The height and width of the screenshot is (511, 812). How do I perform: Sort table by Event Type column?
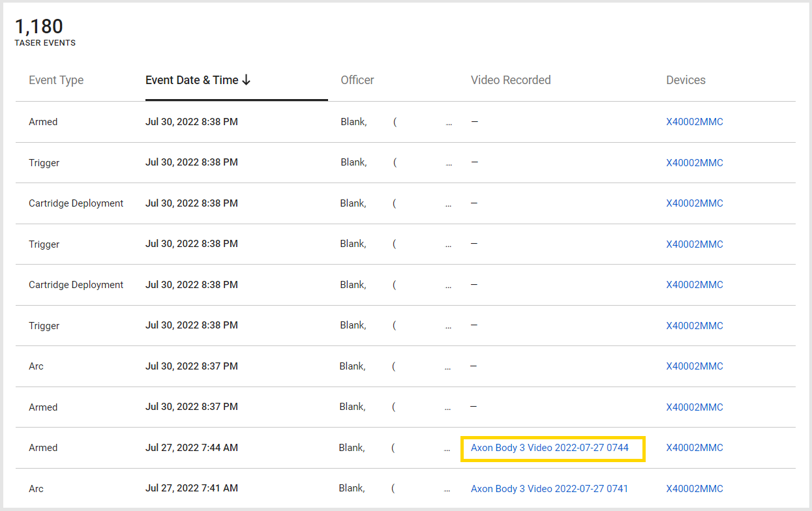pos(56,80)
